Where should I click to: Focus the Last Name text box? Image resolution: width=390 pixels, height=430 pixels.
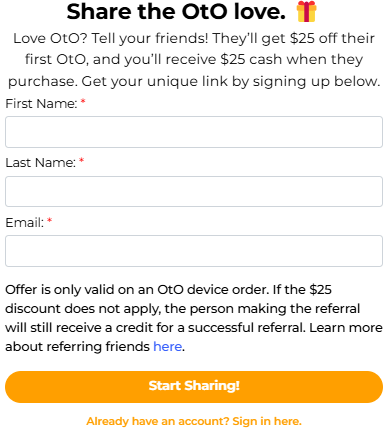[194, 191]
